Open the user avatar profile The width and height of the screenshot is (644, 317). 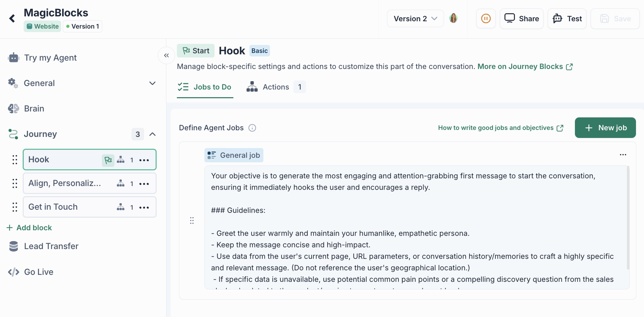point(453,18)
